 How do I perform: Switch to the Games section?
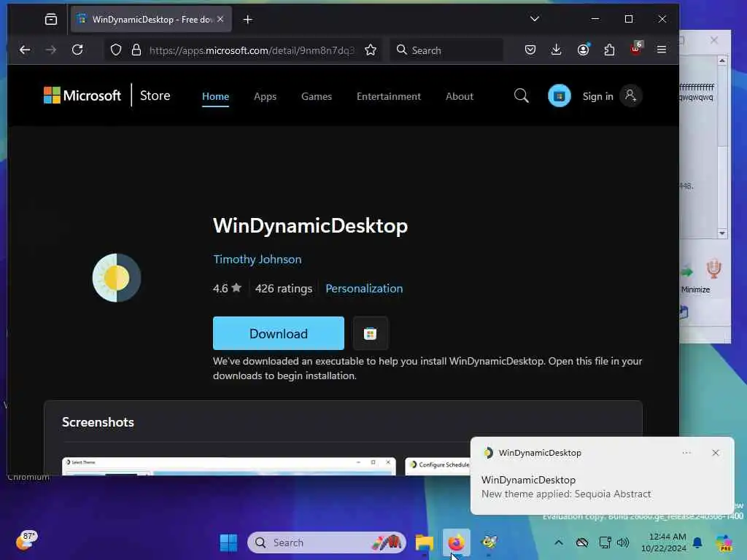317,96
